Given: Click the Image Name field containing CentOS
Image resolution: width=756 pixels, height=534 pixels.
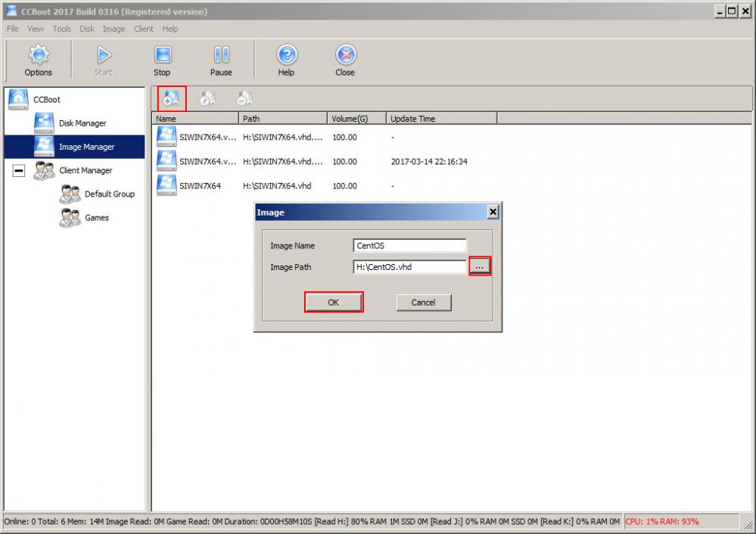Looking at the screenshot, I should pos(410,246).
